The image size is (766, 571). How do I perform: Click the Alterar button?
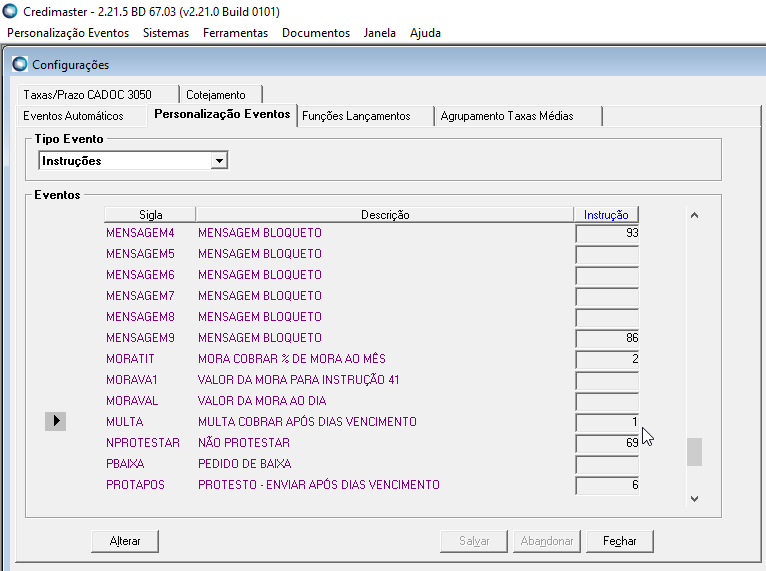tap(125, 541)
